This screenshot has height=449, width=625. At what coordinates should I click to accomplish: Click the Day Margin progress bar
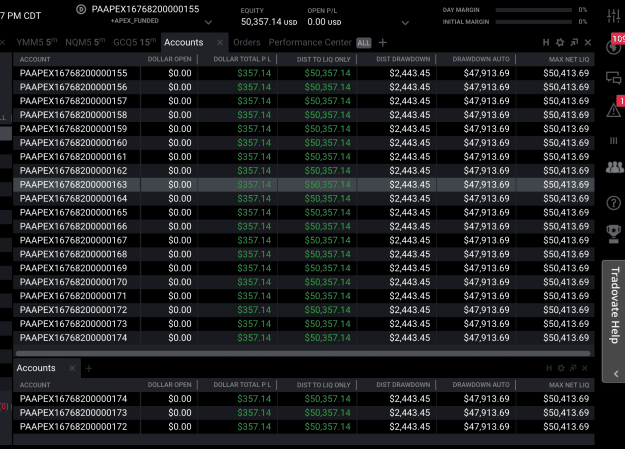(534, 10)
